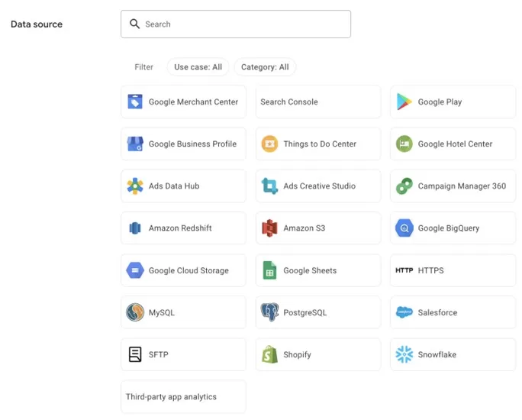Choose the Snowflake label text
522x420 pixels.
point(437,354)
